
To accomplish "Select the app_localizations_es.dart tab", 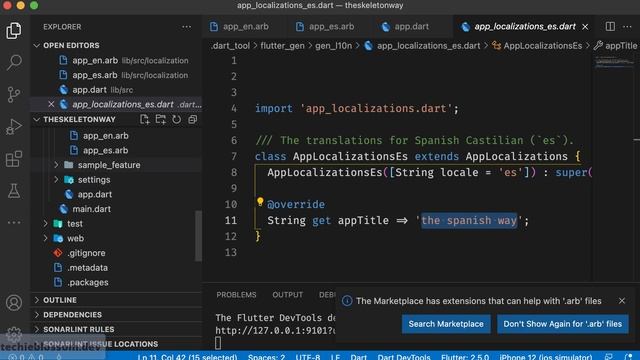I will click(525, 27).
